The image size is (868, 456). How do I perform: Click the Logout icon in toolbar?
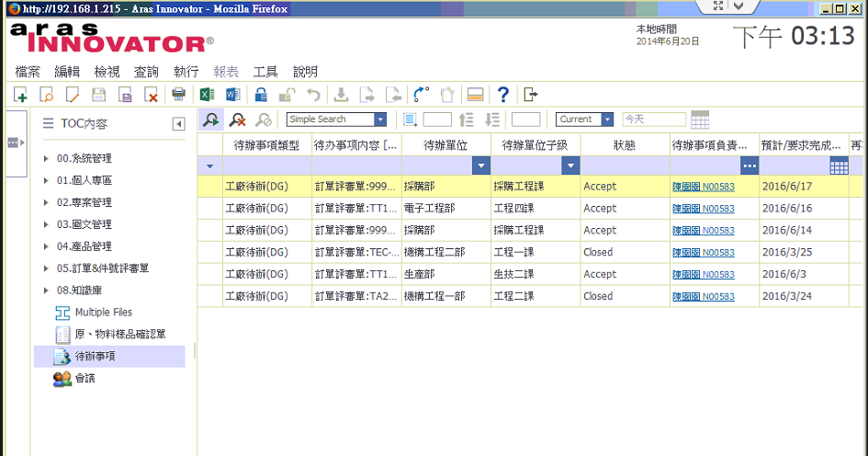[530, 94]
